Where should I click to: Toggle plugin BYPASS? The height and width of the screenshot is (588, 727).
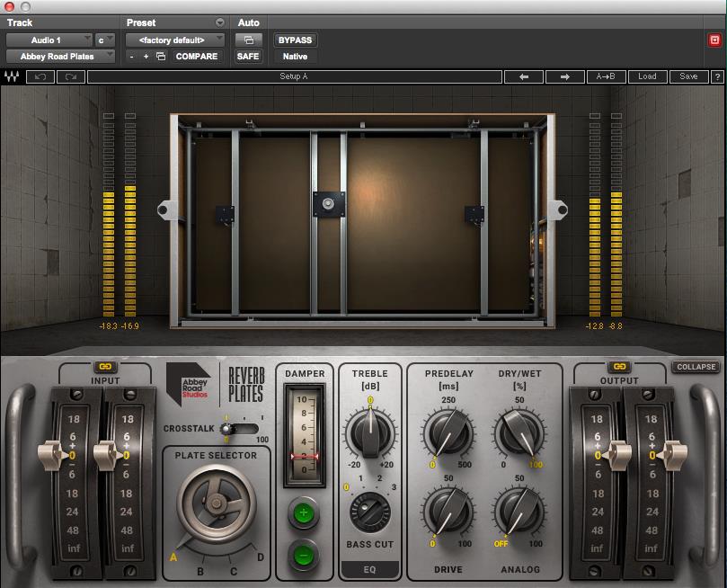(295, 40)
